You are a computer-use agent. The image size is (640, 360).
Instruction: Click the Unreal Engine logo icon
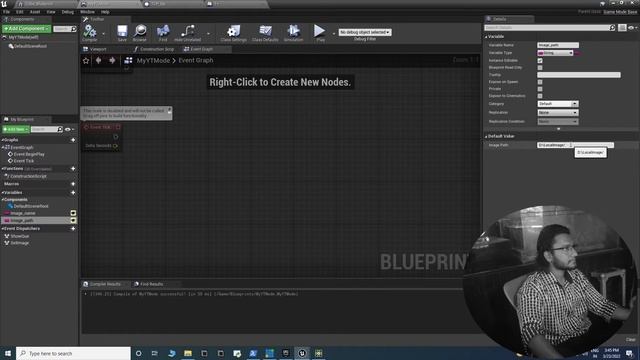[x=4, y=4]
